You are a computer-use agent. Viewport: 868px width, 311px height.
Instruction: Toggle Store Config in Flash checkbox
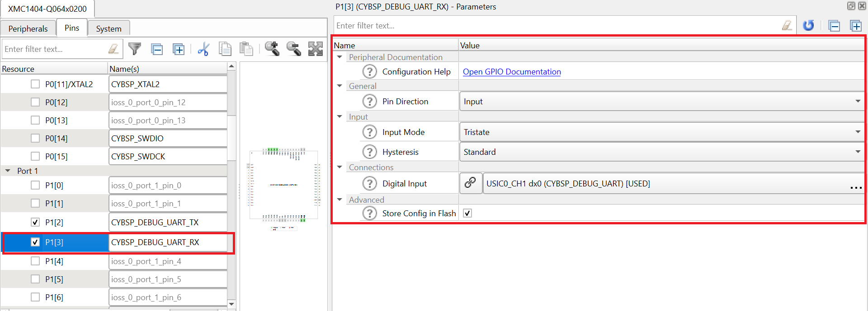coord(467,213)
